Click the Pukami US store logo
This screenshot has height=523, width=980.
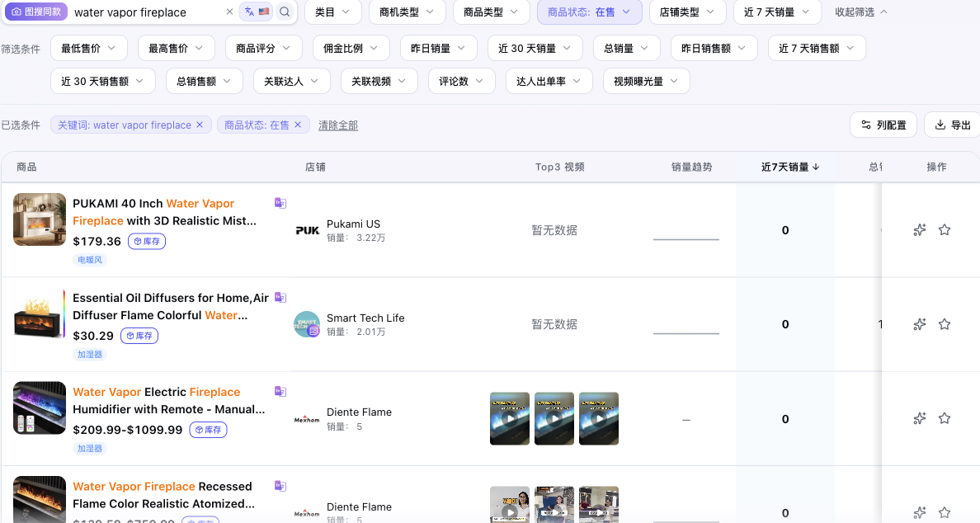308,231
